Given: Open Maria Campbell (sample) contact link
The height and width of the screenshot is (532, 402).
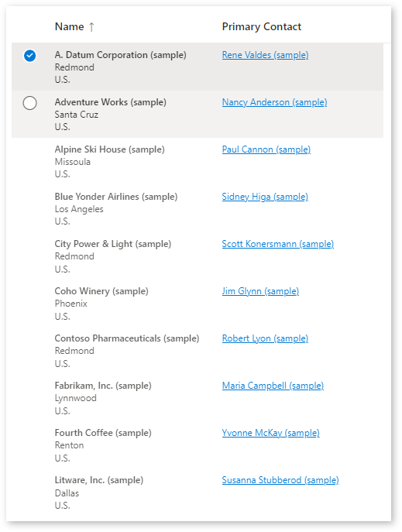Looking at the screenshot, I should (x=273, y=386).
